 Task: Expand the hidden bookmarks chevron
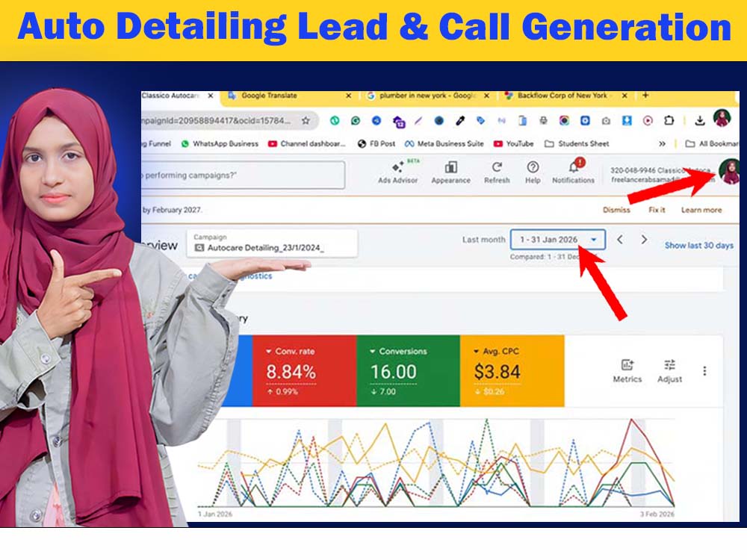[662, 143]
